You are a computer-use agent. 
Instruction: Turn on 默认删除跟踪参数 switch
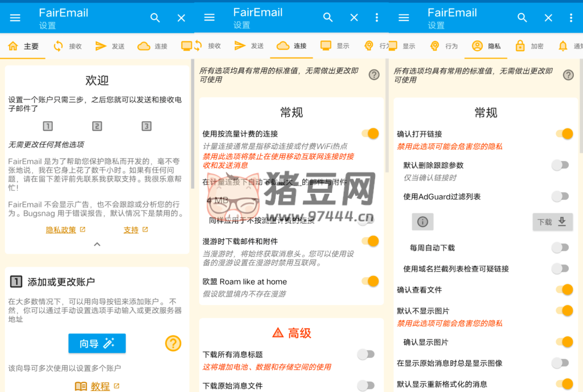[x=560, y=165]
